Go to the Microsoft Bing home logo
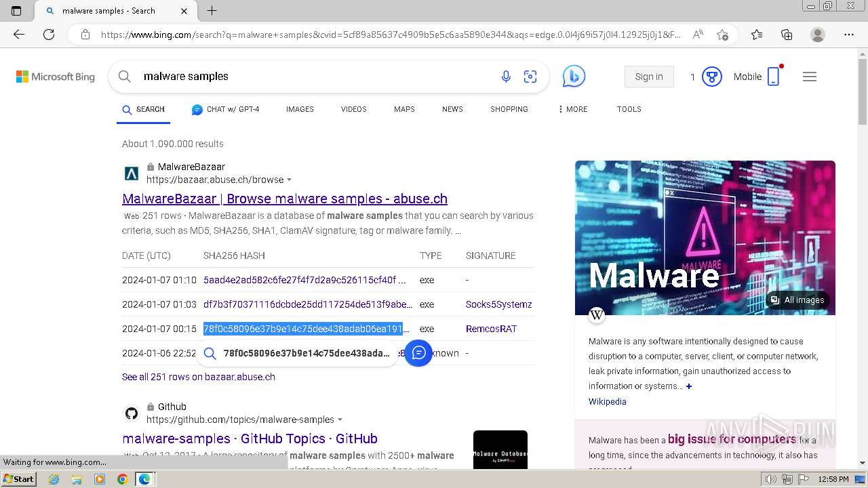Screen dimensions: 868x488 (x=56, y=77)
